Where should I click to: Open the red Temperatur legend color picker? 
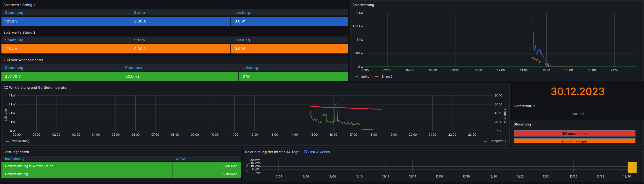point(486,141)
